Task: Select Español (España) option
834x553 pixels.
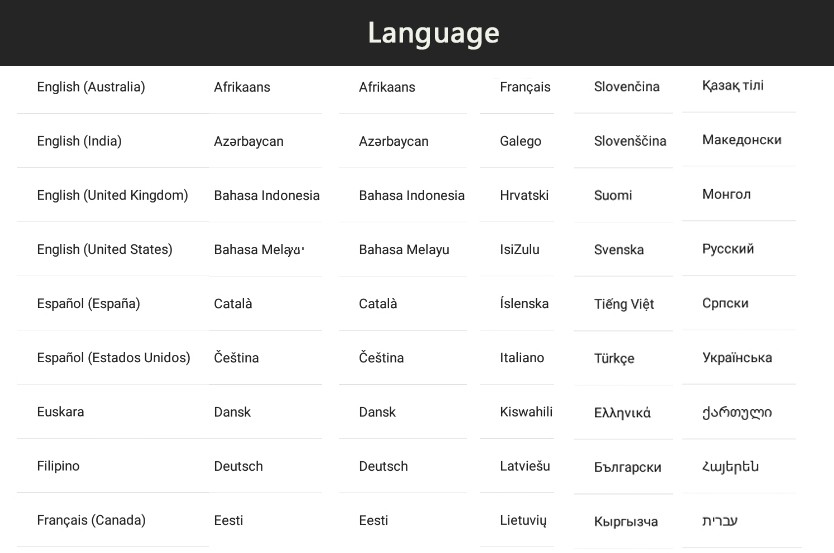Action: point(112,304)
